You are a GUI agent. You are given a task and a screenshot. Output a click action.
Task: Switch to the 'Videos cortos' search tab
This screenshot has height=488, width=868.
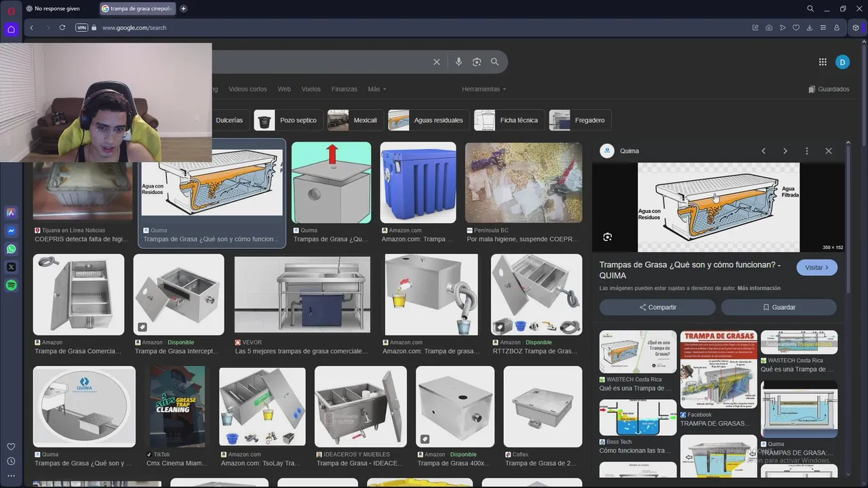coord(248,89)
